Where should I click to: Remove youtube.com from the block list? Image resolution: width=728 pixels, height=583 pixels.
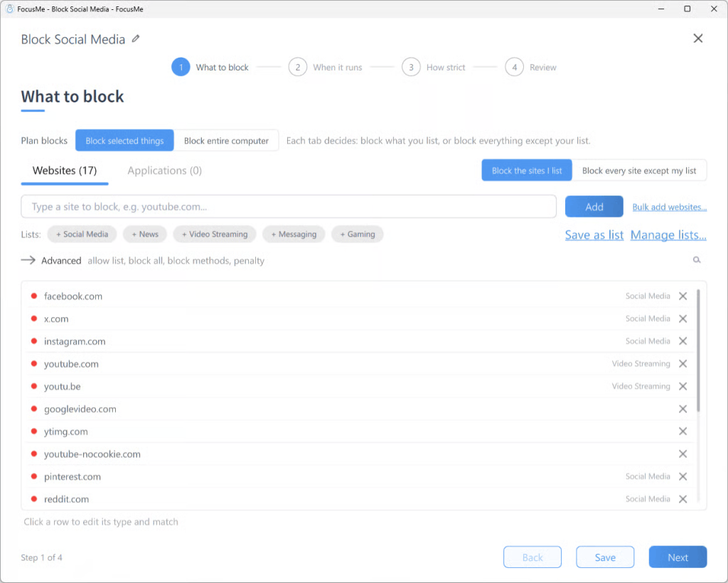[682, 364]
